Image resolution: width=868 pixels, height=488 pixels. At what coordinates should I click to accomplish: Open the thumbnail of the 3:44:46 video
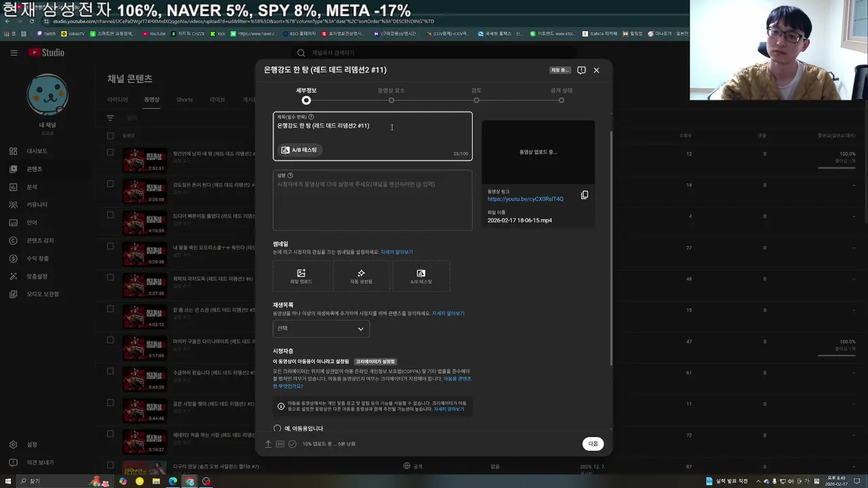point(144,409)
